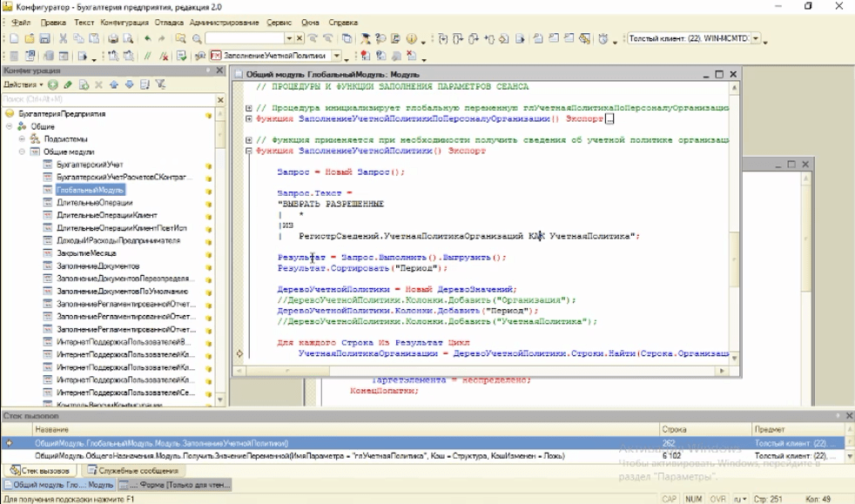Image resolution: width=855 pixels, height=504 pixels.
Task: Open the Конфигурация menu
Action: pos(125,23)
